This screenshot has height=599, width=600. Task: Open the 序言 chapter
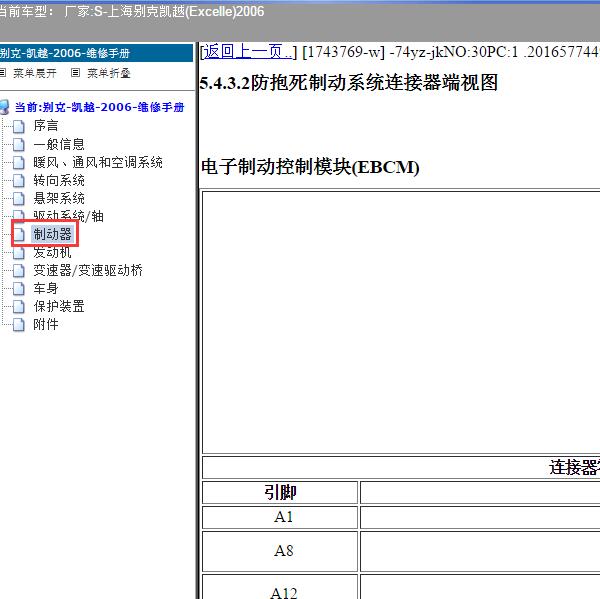point(46,125)
